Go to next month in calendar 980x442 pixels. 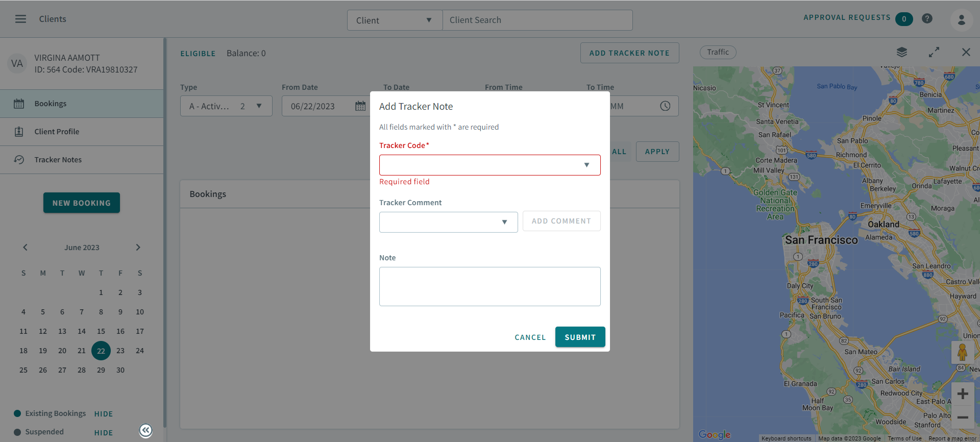pyautogui.click(x=138, y=248)
